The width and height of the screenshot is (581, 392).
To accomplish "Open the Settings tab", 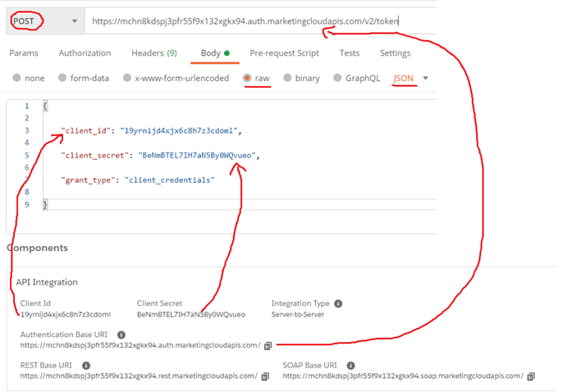I will pos(395,53).
